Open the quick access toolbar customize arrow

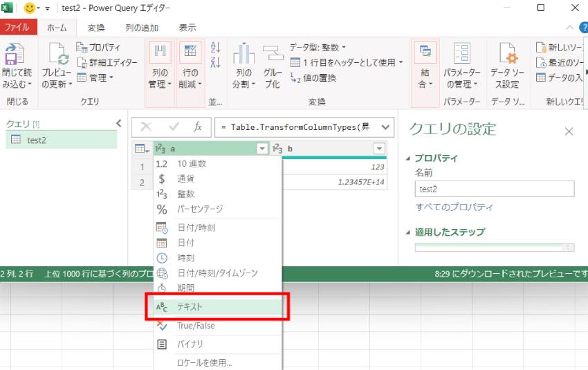coord(47,8)
